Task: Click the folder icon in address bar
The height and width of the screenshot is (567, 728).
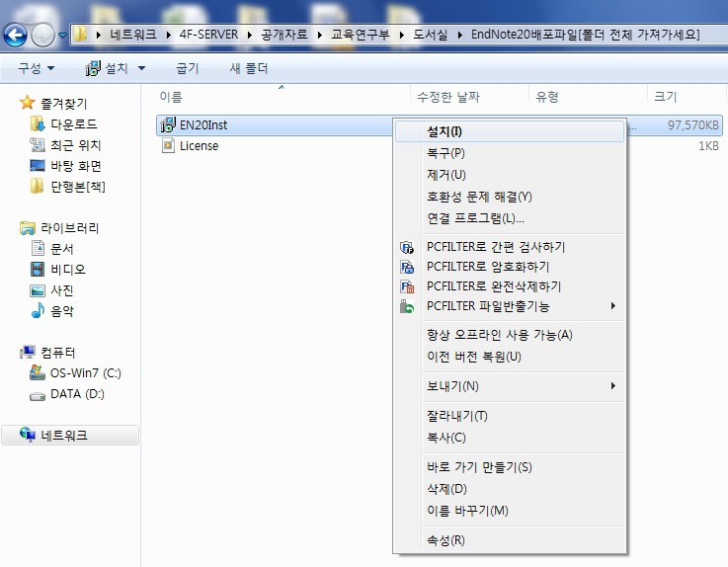Action: point(80,34)
